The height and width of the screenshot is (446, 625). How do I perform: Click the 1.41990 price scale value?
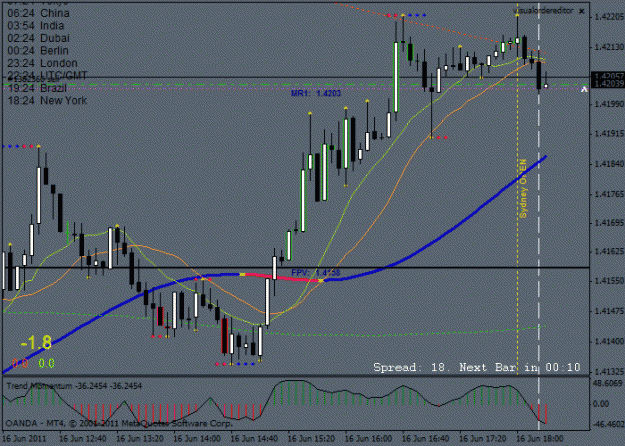pos(608,104)
